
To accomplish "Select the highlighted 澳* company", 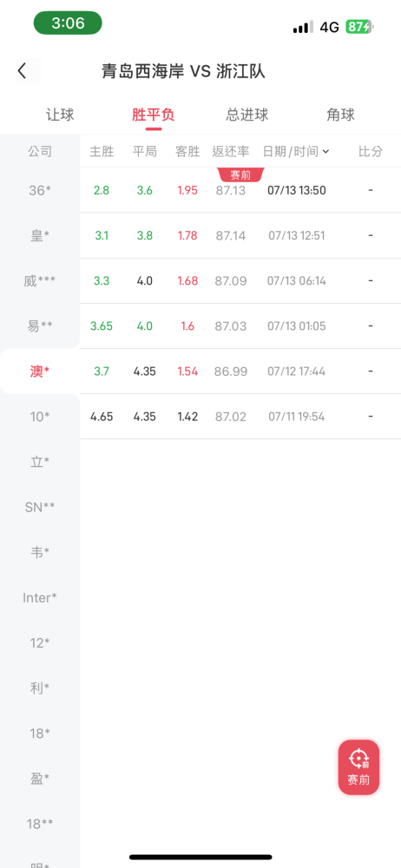I will tap(40, 371).
